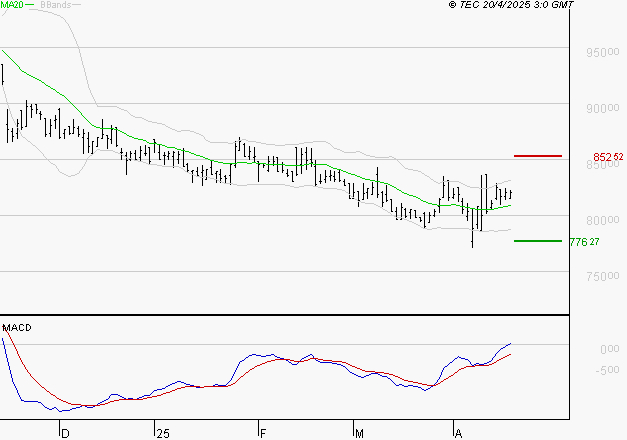The image size is (627, 440).
Task: Click the 25 year marker on time axis
Action: pyautogui.click(x=163, y=433)
